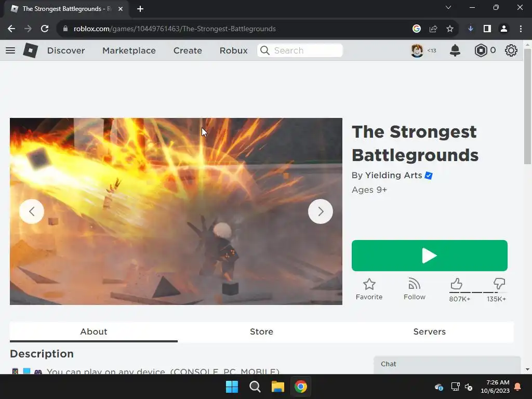Open the Roblox settings gear
This screenshot has height=399, width=532.
coord(511,50)
